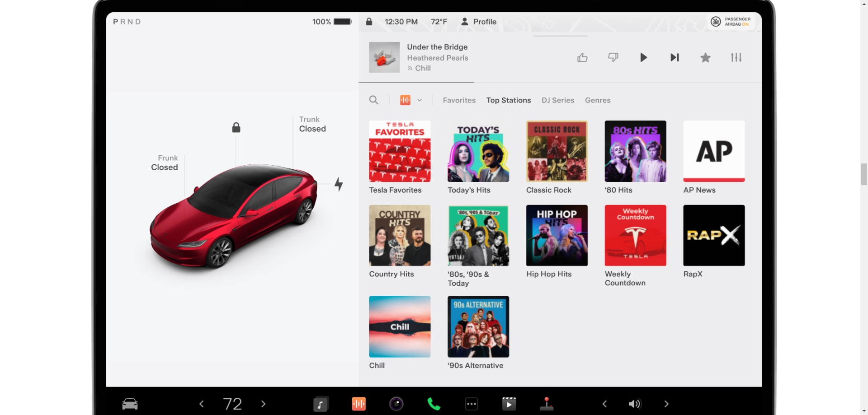Open the driver Profile menu
Viewport: 868px width, 415px height.
tap(478, 22)
